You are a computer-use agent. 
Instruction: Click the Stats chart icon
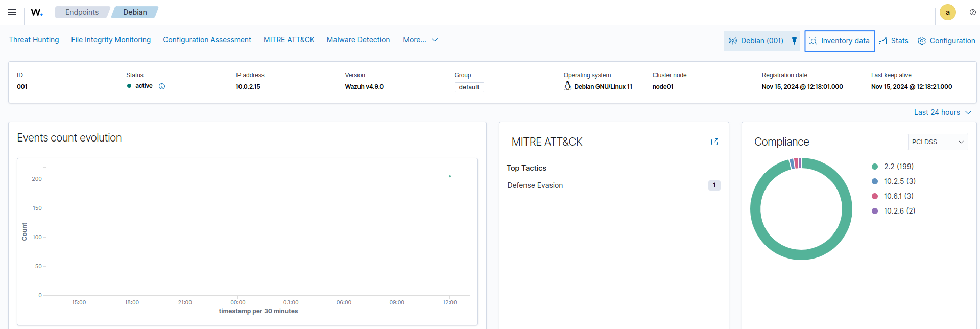(x=883, y=41)
